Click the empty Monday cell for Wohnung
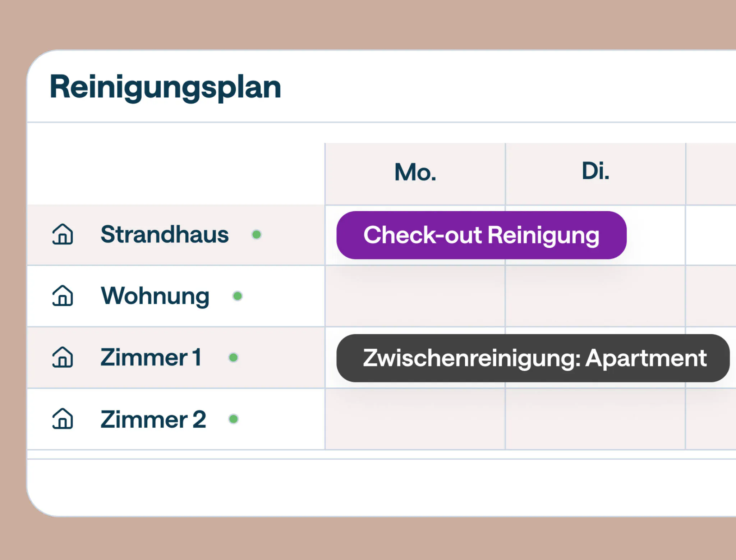 point(415,296)
